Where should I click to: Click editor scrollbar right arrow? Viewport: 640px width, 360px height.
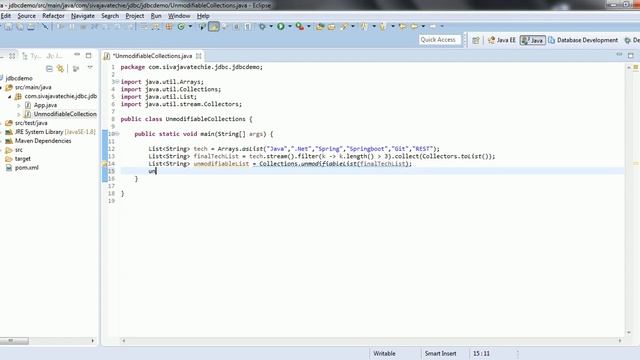[620, 340]
